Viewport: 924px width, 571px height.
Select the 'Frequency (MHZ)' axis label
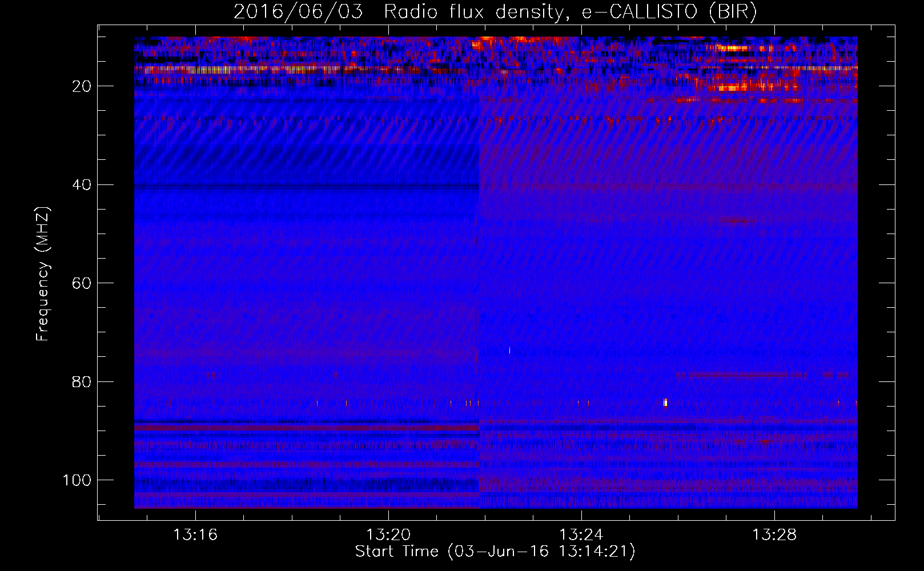click(x=43, y=274)
